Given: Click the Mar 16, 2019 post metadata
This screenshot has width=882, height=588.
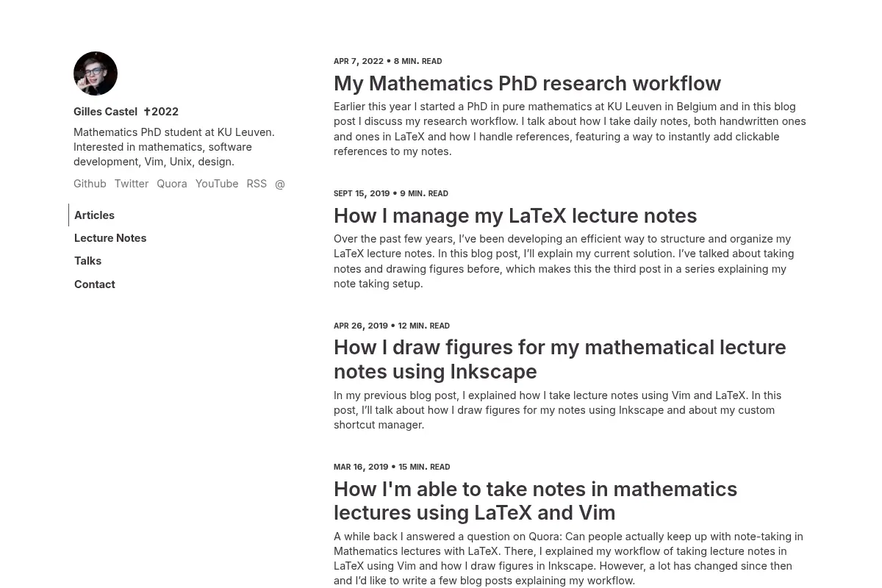Looking at the screenshot, I should [392, 467].
